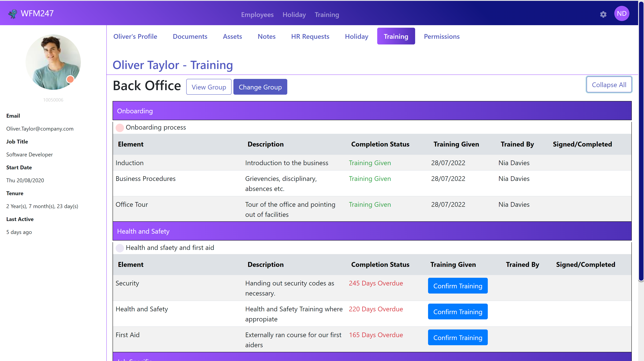644x361 pixels.
Task: Open settings via the gear icon
Action: [603, 14]
